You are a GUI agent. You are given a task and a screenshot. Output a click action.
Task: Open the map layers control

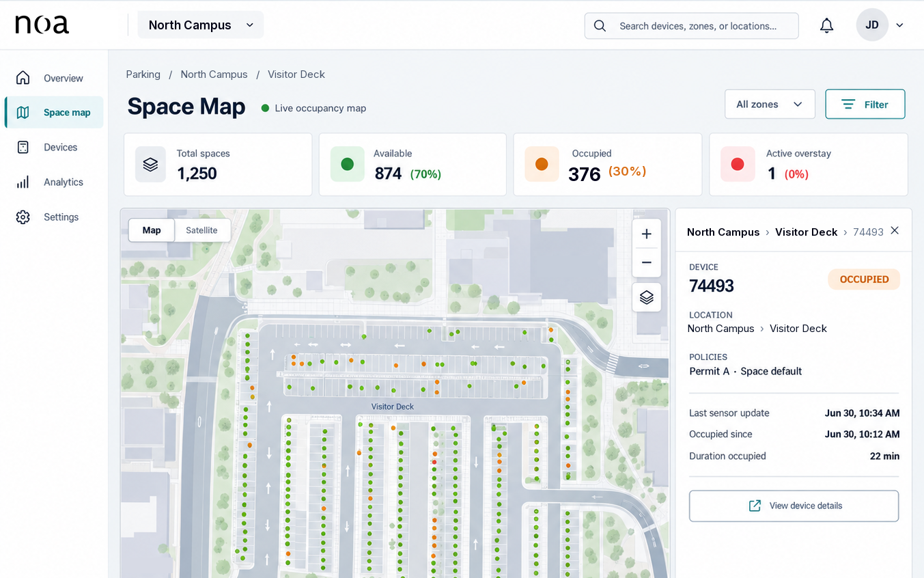click(x=646, y=297)
